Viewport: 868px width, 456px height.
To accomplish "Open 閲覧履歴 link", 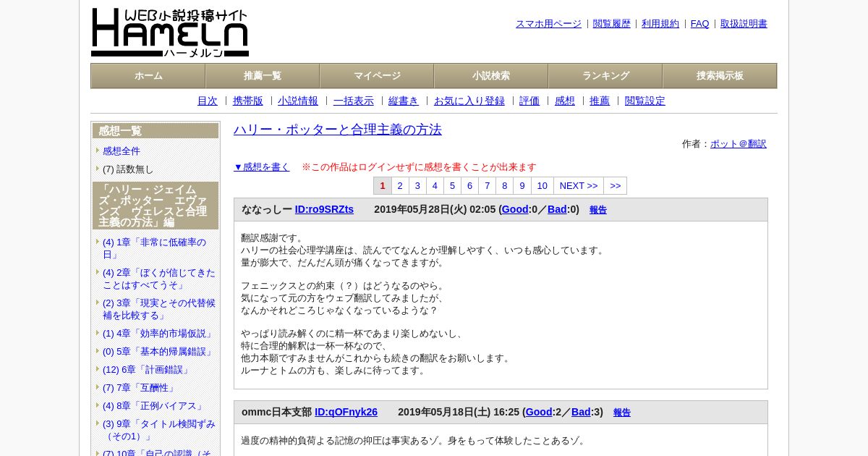I will [x=612, y=24].
